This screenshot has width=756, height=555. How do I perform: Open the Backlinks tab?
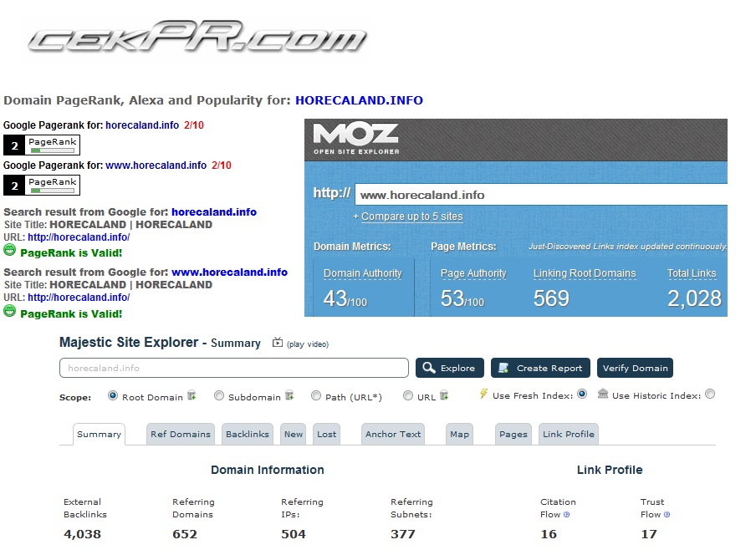pos(248,434)
